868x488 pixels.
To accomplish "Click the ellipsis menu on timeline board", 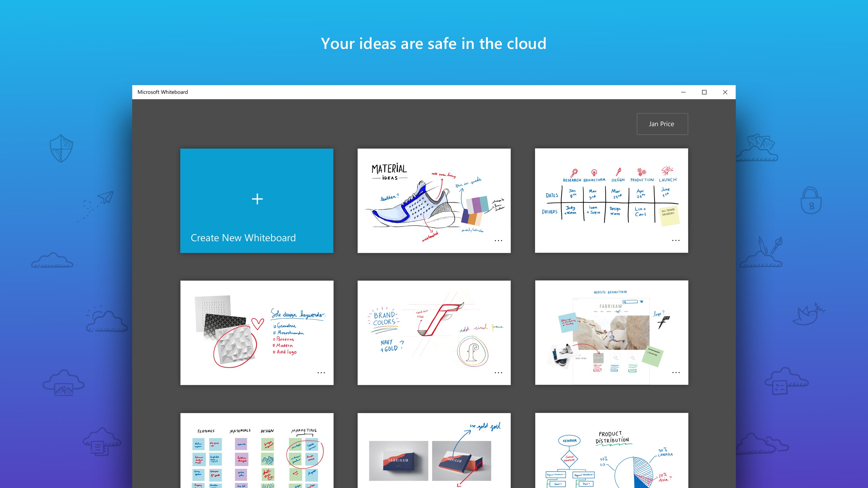I will [675, 241].
